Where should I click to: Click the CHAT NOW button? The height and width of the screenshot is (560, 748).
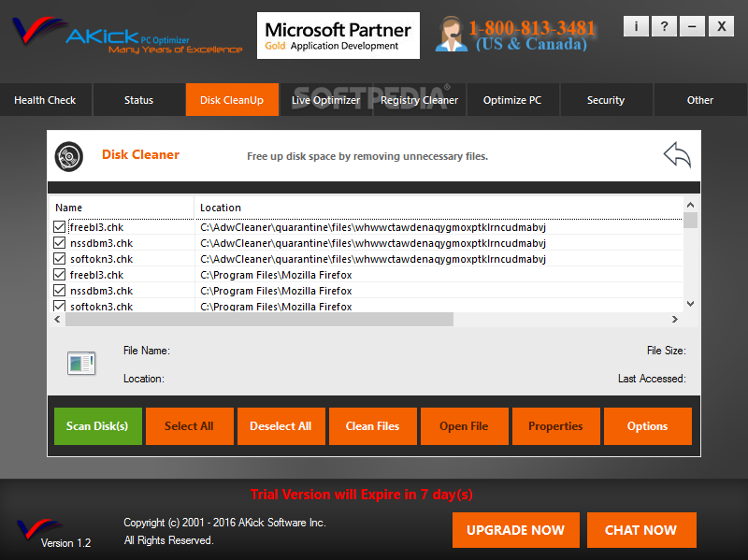[x=641, y=530]
